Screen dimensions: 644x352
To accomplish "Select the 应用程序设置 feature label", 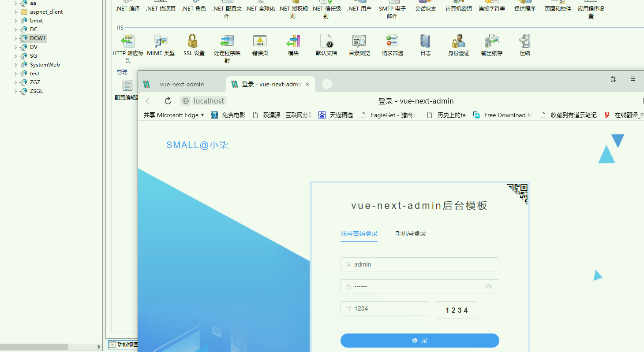I will click(x=591, y=12).
